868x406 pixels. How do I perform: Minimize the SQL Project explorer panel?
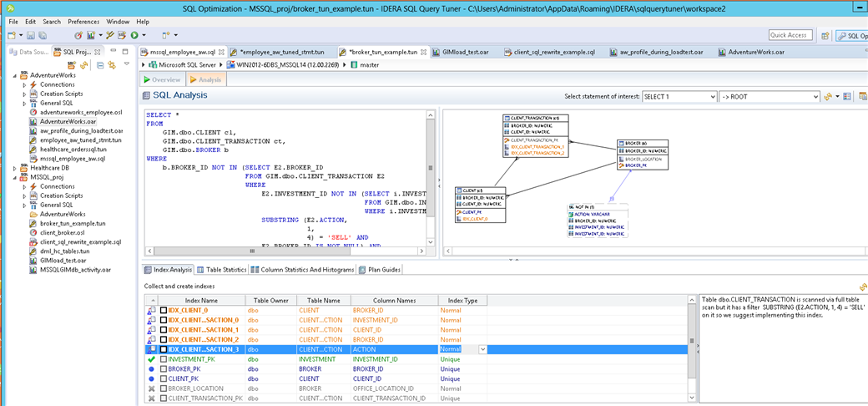point(113,50)
